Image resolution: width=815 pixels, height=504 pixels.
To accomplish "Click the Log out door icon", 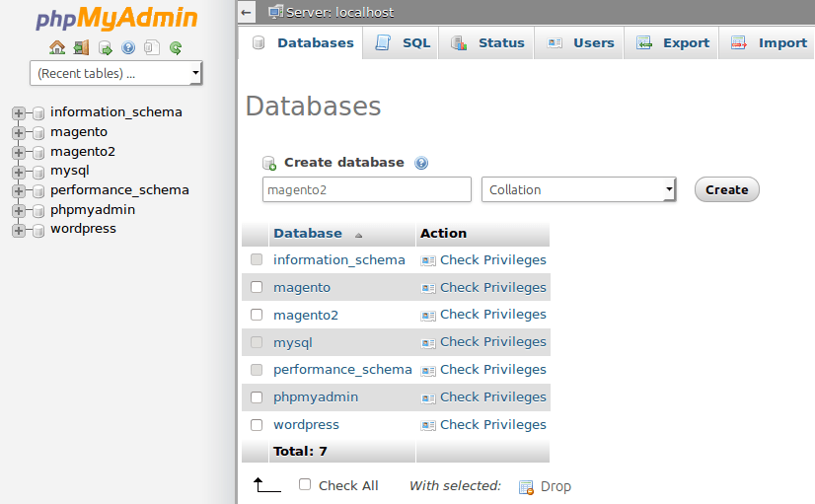I will coord(81,47).
